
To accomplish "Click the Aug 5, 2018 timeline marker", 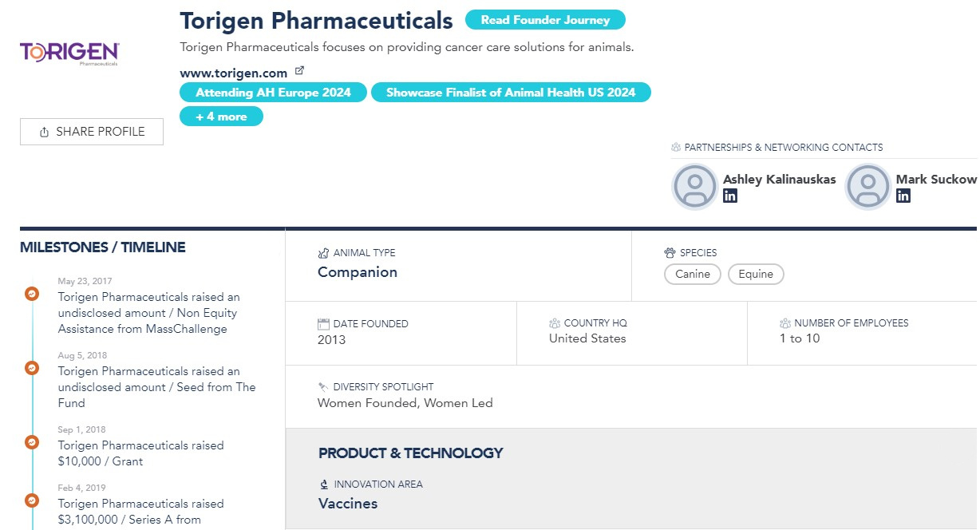I will pyautogui.click(x=32, y=368).
